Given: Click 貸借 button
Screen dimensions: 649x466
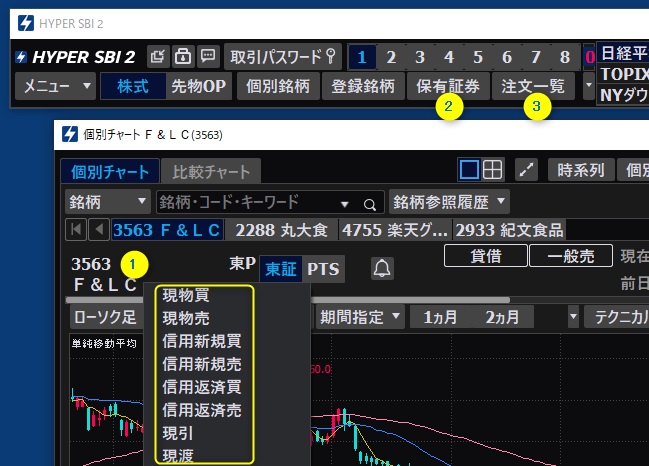Looking at the screenshot, I should point(486,256).
